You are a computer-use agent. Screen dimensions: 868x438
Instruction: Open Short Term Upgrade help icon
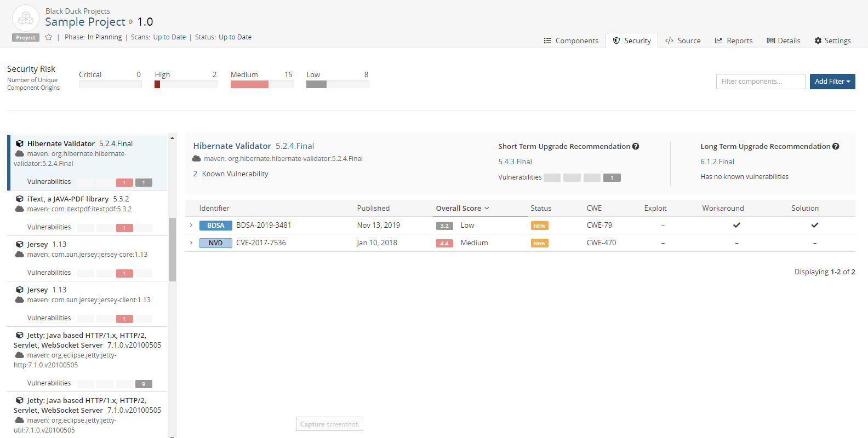click(x=636, y=146)
